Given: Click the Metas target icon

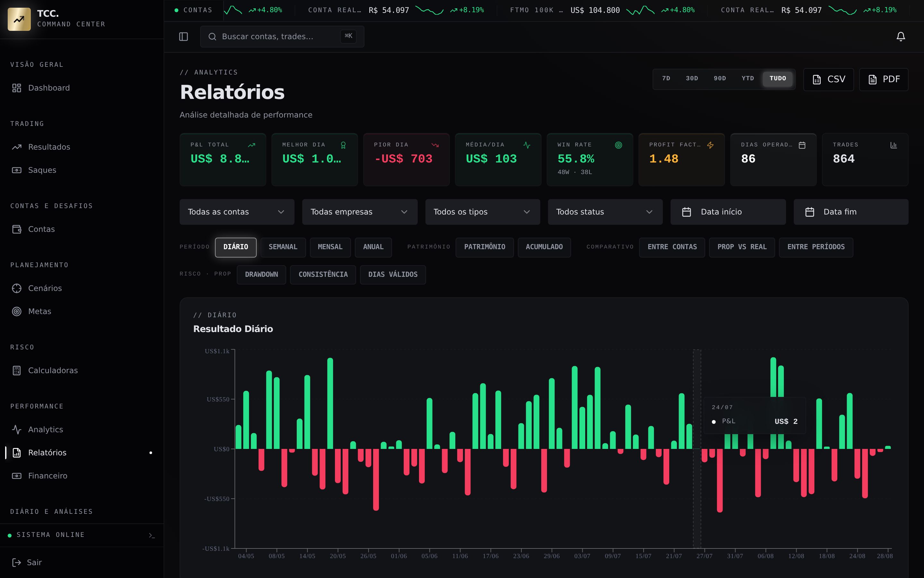Looking at the screenshot, I should (16, 311).
